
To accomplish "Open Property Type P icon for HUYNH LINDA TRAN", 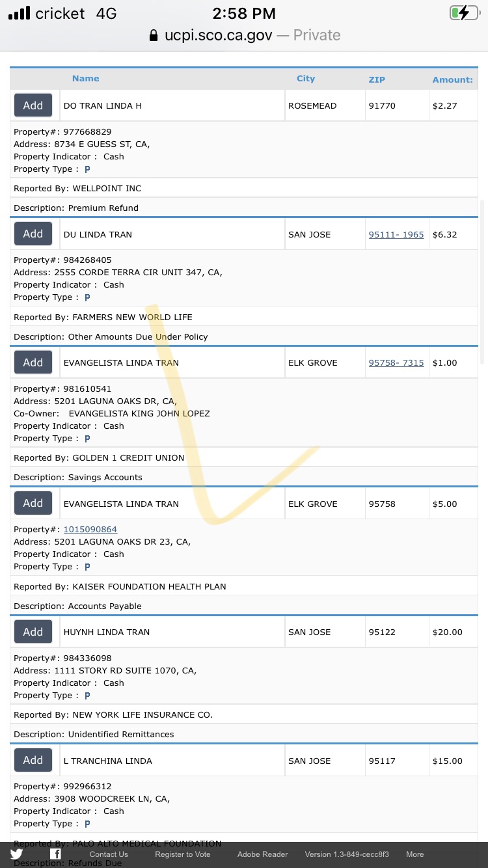I will (87, 696).
